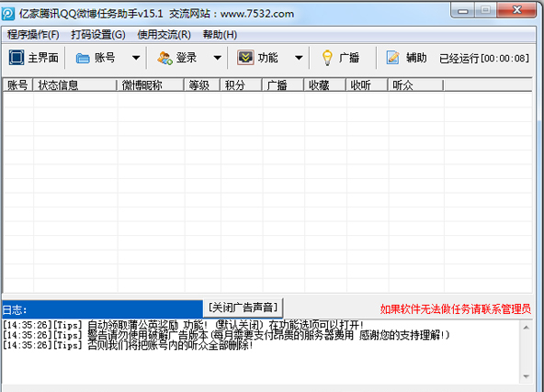The height and width of the screenshot is (392, 544).
Task: Click the 功能 toolbar label
Action: click(x=267, y=58)
